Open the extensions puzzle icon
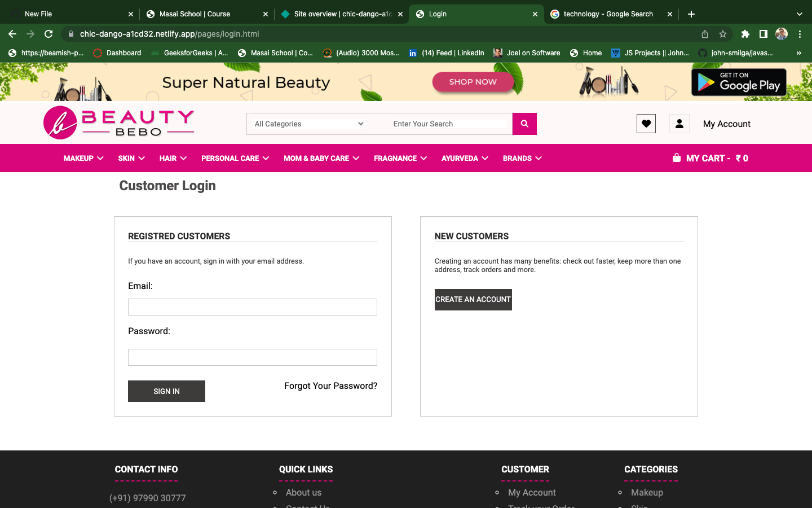The image size is (812, 508). click(745, 33)
